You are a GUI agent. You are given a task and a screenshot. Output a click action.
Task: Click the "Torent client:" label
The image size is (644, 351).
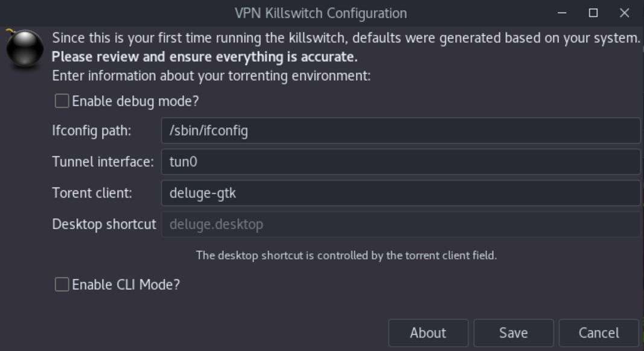click(x=92, y=193)
